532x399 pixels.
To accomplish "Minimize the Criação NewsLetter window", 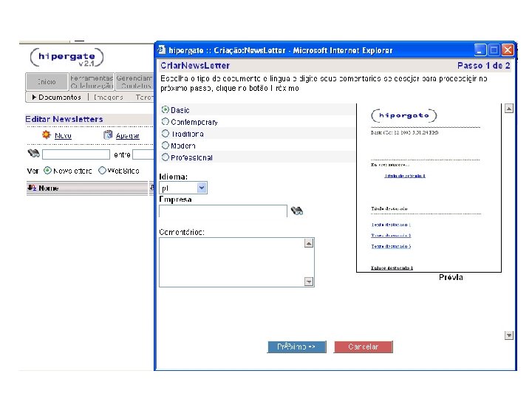I will [480, 50].
